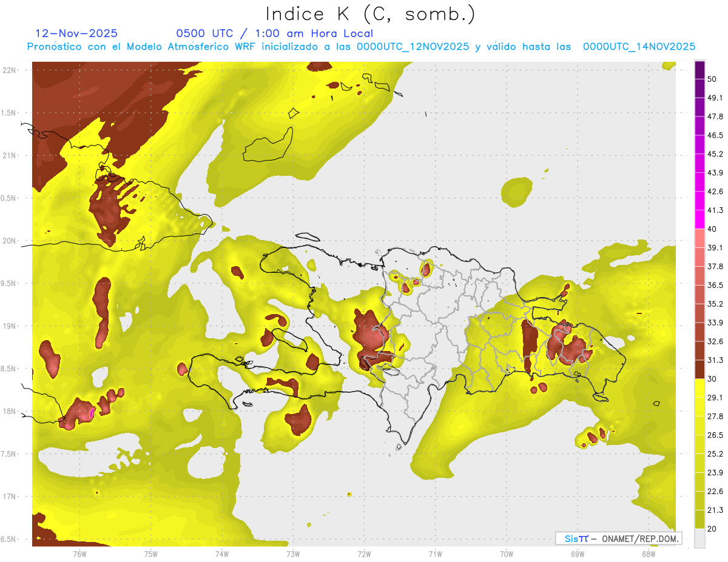This screenshot has width=728, height=562.
Task: Select the '37.8' color scale value
Action: [715, 266]
